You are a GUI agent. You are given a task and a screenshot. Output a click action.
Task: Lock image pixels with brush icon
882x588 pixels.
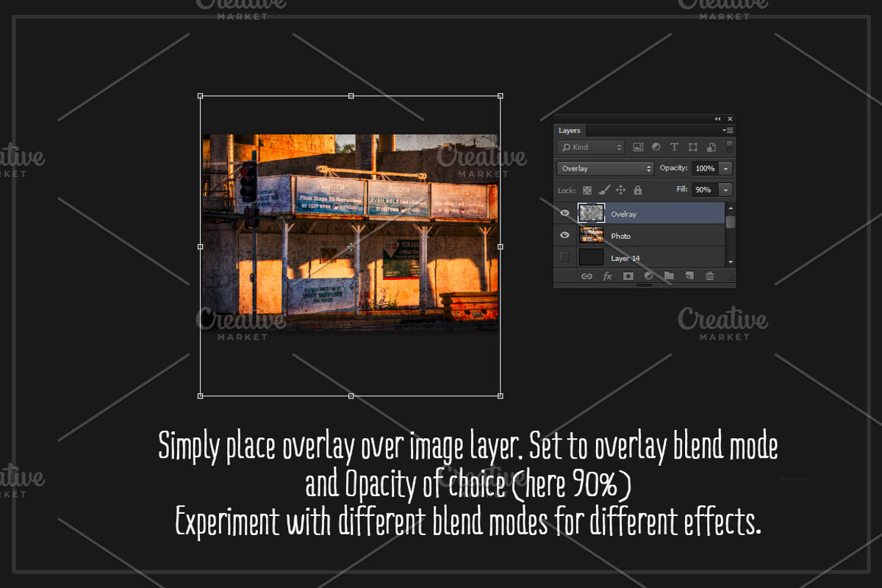603,190
